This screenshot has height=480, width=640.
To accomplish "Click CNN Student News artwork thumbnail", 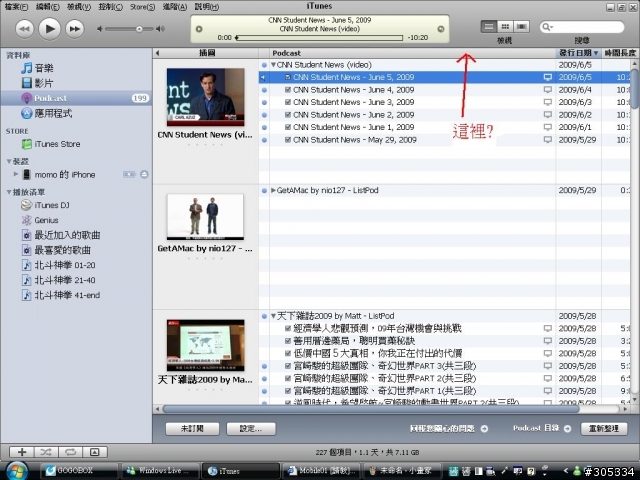I will click(206, 97).
